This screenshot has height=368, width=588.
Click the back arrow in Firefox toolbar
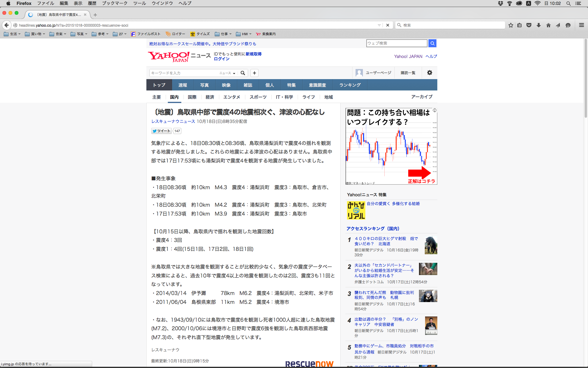[6, 25]
